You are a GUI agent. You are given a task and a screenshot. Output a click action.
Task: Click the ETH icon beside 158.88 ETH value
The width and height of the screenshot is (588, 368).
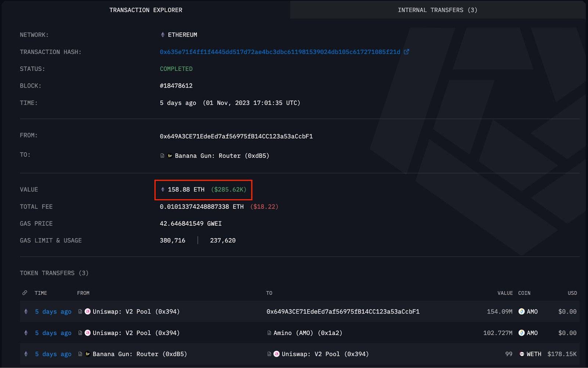pyautogui.click(x=163, y=190)
